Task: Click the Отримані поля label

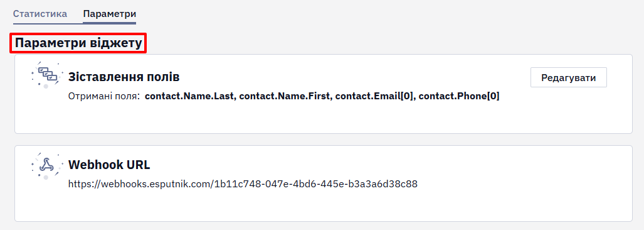Action: click(x=104, y=97)
